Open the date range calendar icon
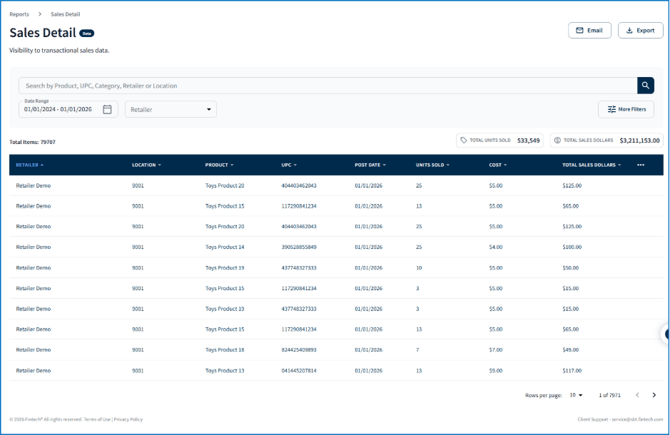Viewport: 670px width, 435px height. (x=107, y=109)
